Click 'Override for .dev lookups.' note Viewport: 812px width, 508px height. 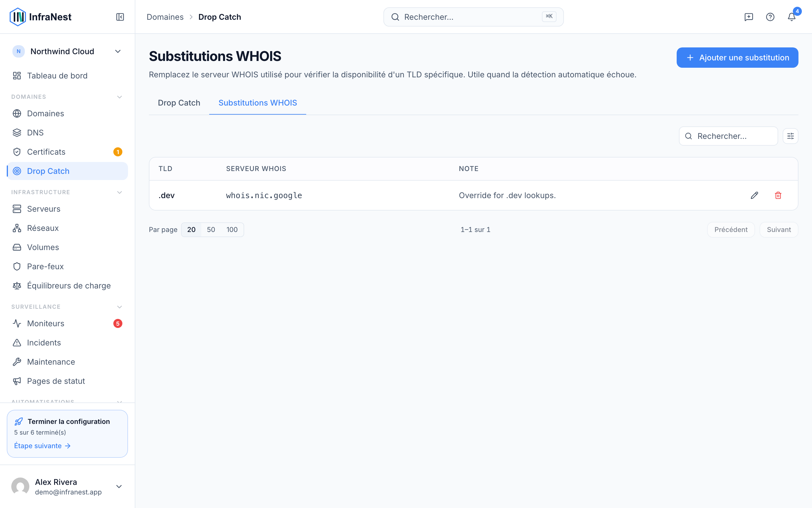click(x=507, y=195)
